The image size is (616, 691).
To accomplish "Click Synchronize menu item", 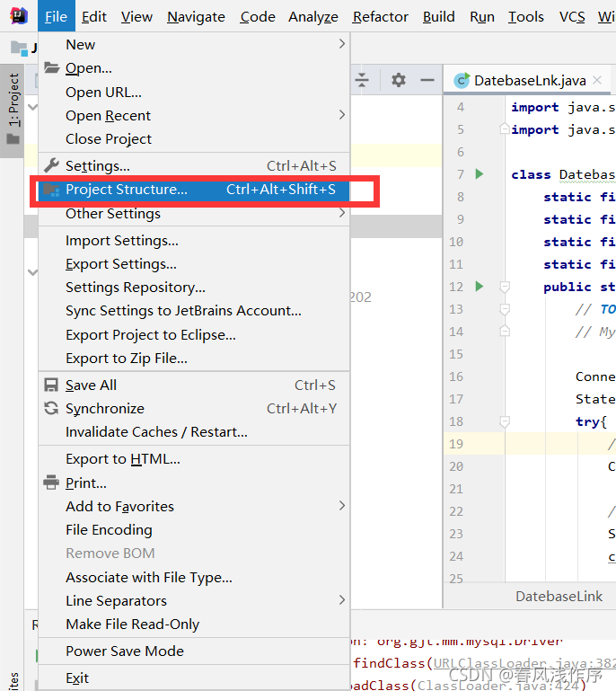I will pyautogui.click(x=194, y=409).
